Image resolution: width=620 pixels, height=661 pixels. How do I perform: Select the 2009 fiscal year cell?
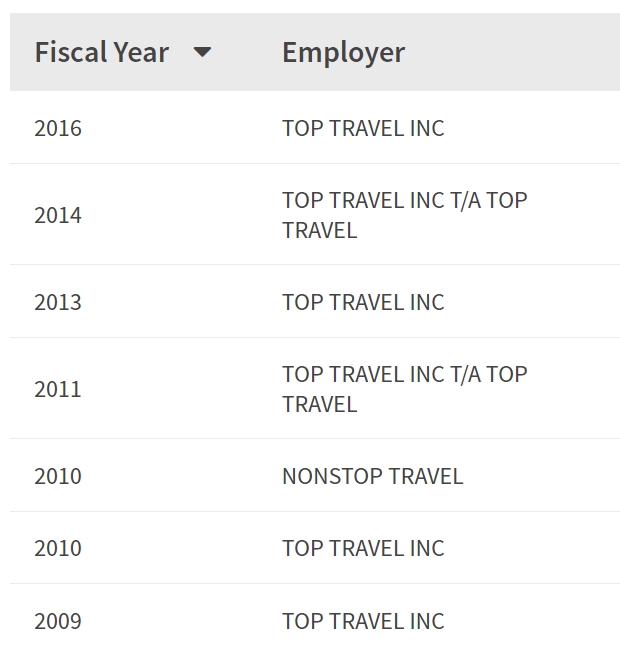(58, 621)
